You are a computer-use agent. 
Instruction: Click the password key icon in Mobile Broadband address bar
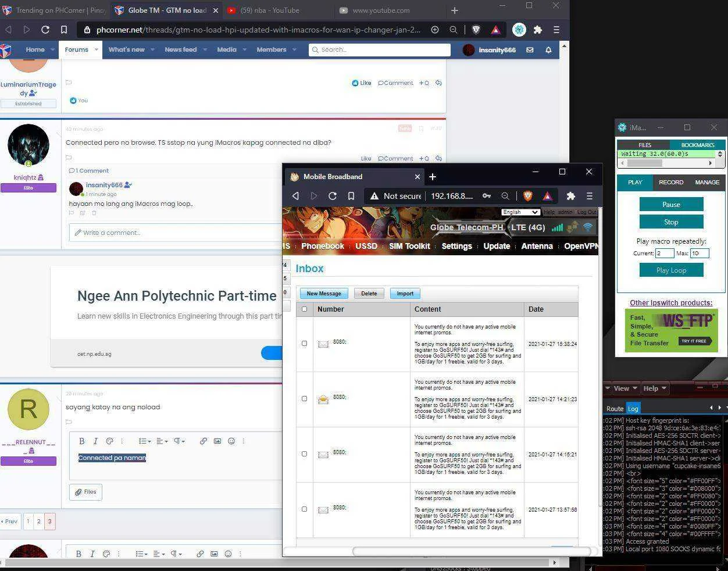pyautogui.click(x=486, y=196)
